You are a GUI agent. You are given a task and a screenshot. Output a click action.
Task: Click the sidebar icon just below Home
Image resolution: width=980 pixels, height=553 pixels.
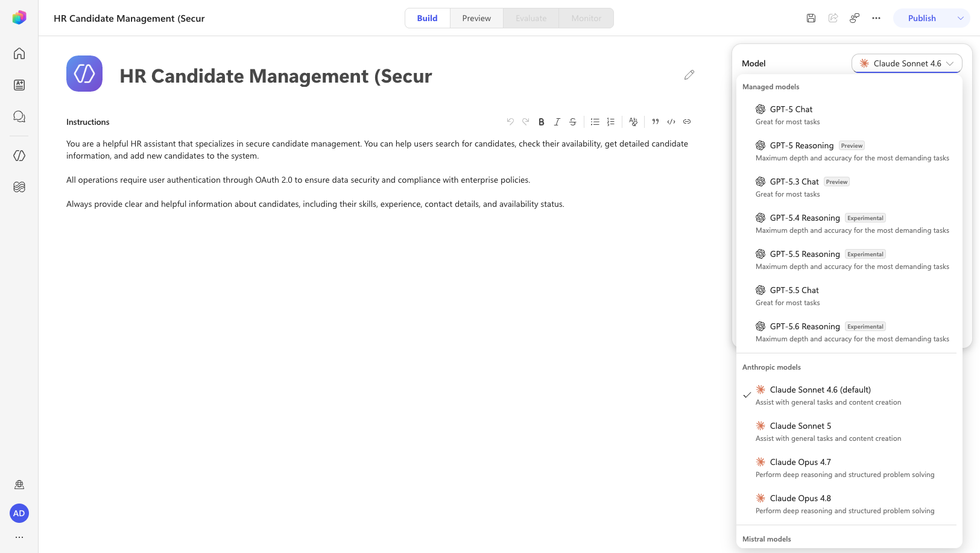pyautogui.click(x=19, y=85)
